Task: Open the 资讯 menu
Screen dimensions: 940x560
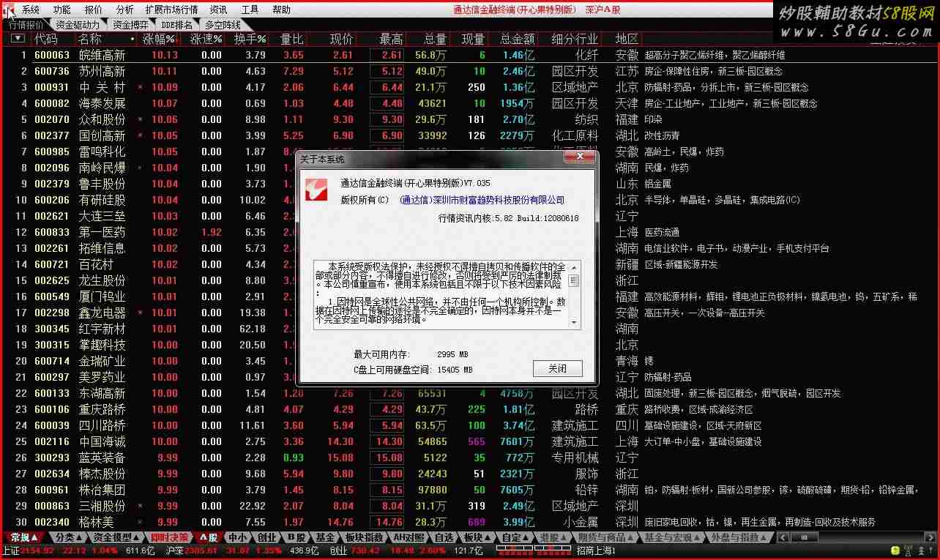Action: tap(218, 10)
